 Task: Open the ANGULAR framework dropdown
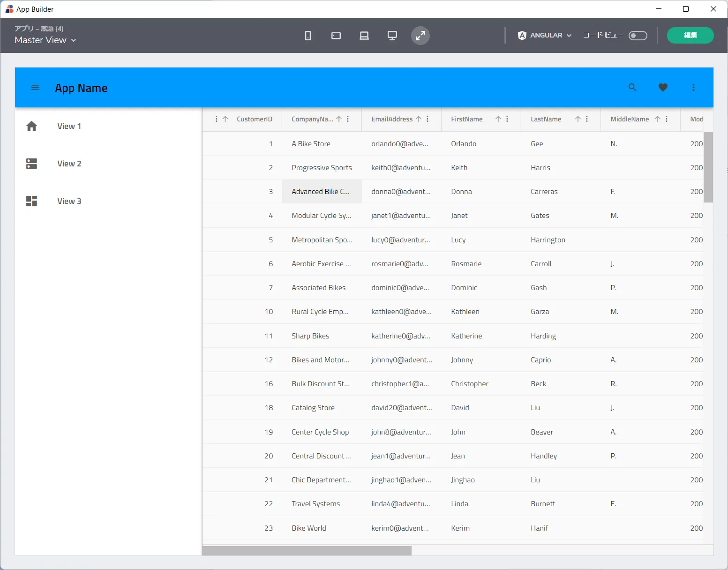point(545,36)
